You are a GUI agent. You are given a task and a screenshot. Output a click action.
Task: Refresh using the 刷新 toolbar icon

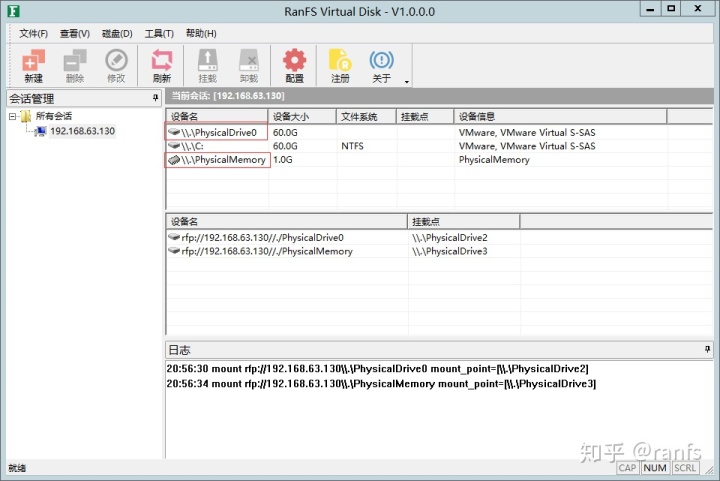pyautogui.click(x=162, y=66)
